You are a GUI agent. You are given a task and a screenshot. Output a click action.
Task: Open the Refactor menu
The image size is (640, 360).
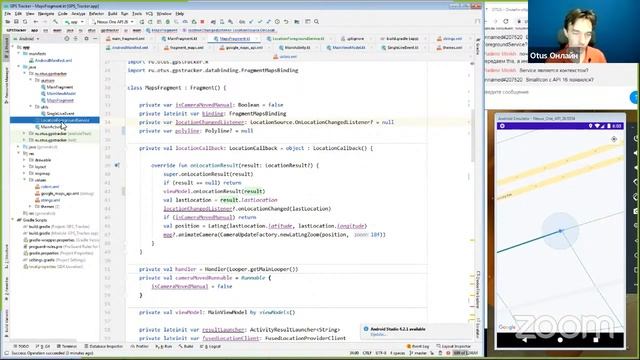click(x=96, y=13)
